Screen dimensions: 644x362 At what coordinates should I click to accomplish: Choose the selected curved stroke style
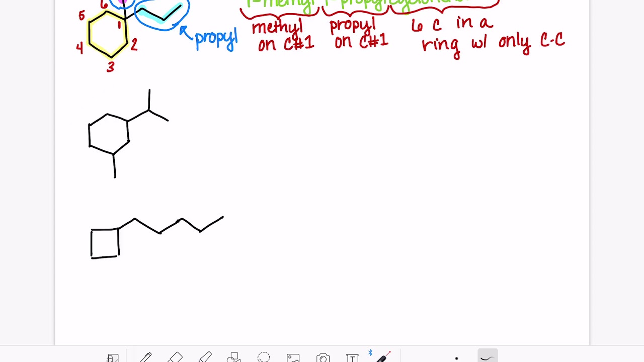tap(488, 356)
